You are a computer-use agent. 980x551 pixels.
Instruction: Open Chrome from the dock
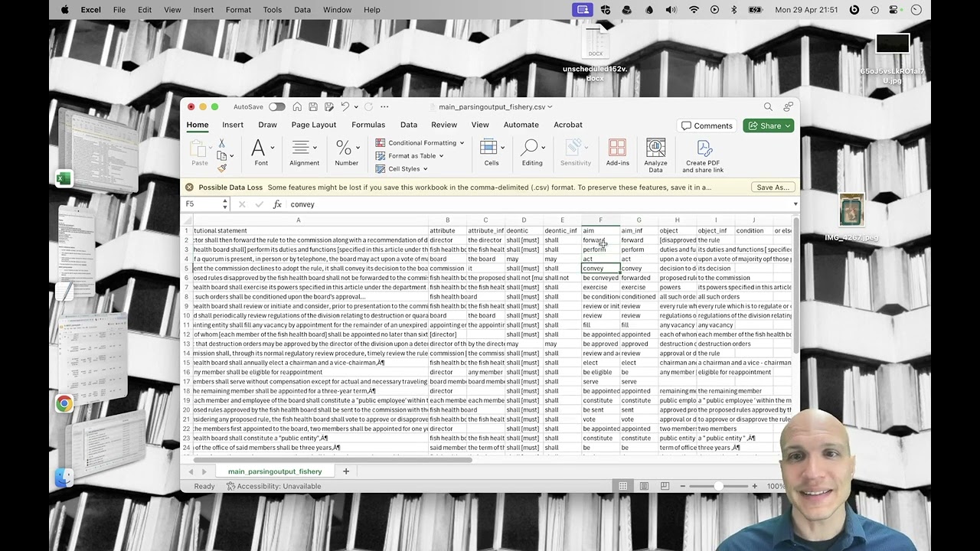click(x=64, y=403)
